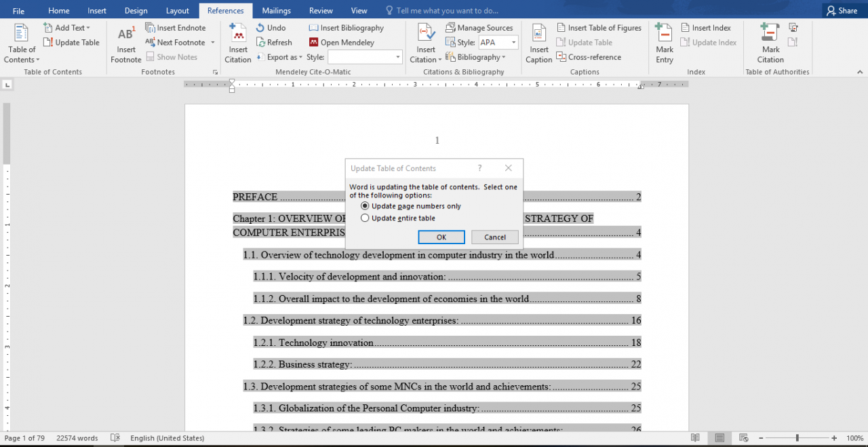Viewport: 868px width, 447px height.
Task: Switch to Web Layout view
Action: click(x=743, y=438)
